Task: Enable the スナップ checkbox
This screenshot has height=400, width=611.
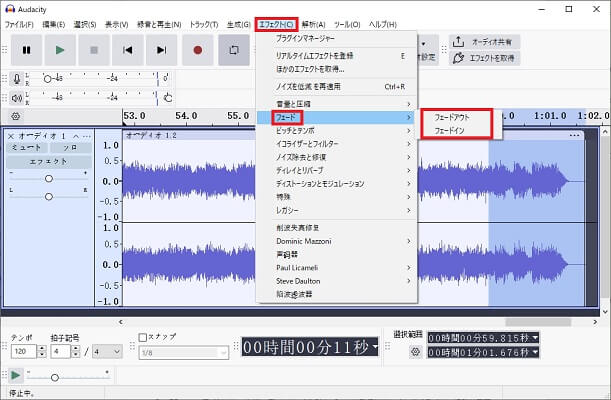Action: click(143, 337)
